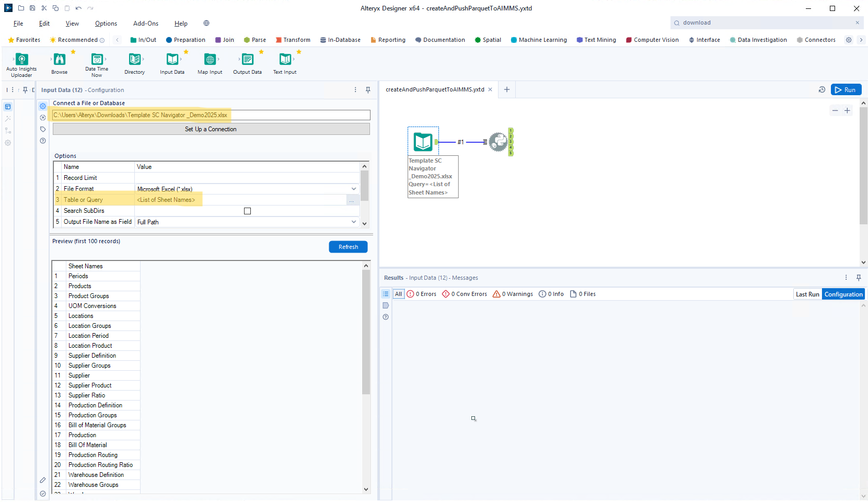This screenshot has height=502, width=868.
Task: Open the palette settings gear icon
Action: (849, 40)
